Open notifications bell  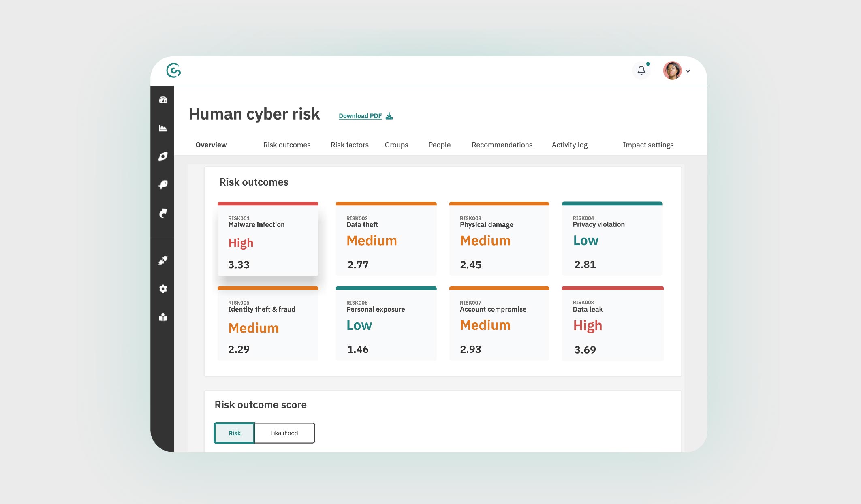641,70
